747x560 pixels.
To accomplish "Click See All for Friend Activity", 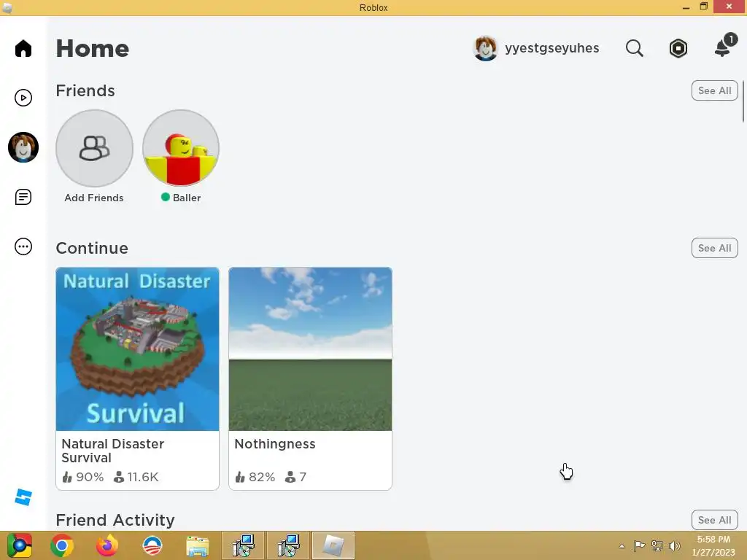I will pos(715,520).
